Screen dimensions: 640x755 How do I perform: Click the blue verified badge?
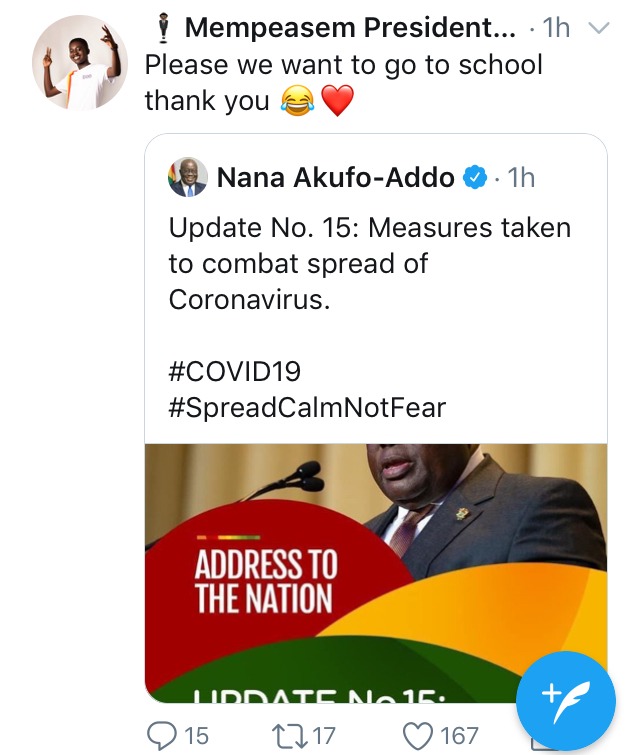474,179
